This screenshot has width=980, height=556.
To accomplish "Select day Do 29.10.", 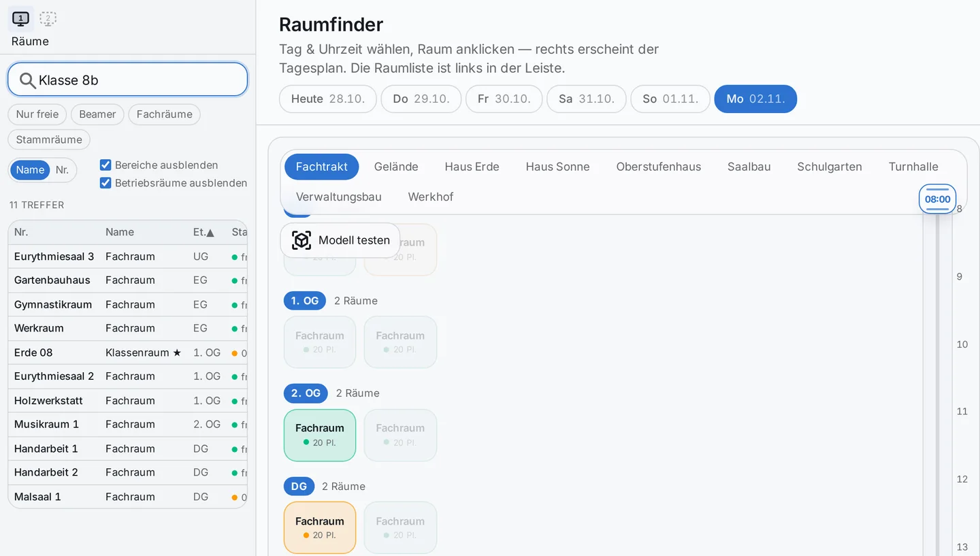I will point(421,99).
